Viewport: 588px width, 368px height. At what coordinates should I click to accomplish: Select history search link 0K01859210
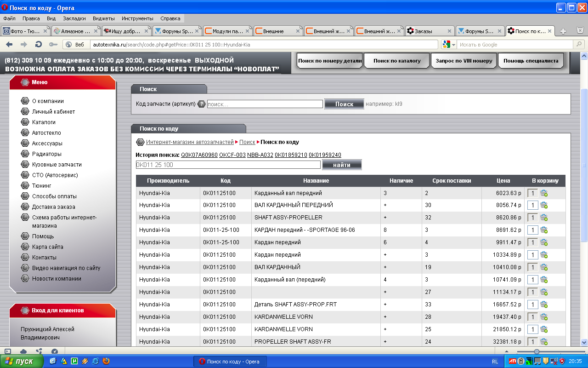pos(290,155)
